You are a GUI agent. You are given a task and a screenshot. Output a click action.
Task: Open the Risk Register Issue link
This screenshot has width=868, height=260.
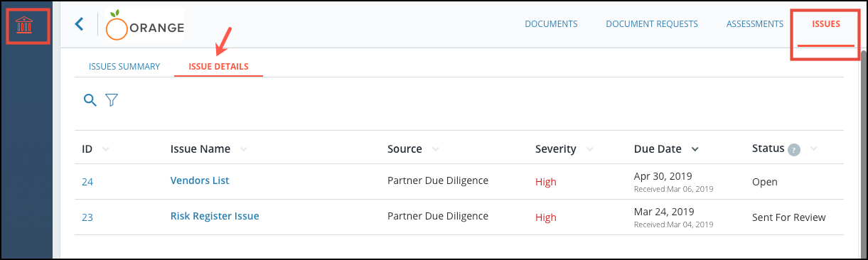pyautogui.click(x=215, y=216)
